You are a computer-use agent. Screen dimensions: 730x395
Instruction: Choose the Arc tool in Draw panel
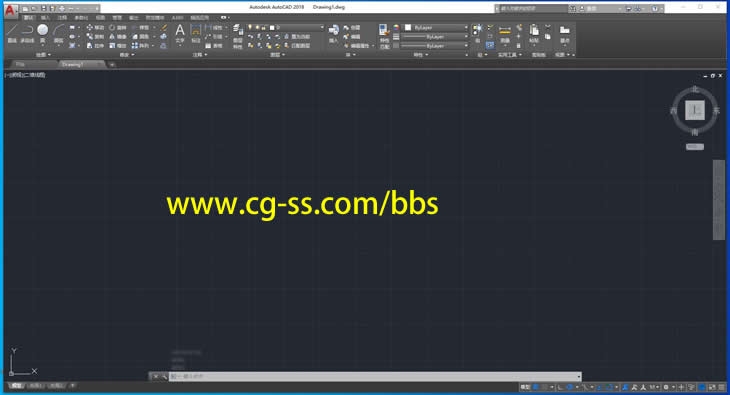tap(58, 33)
